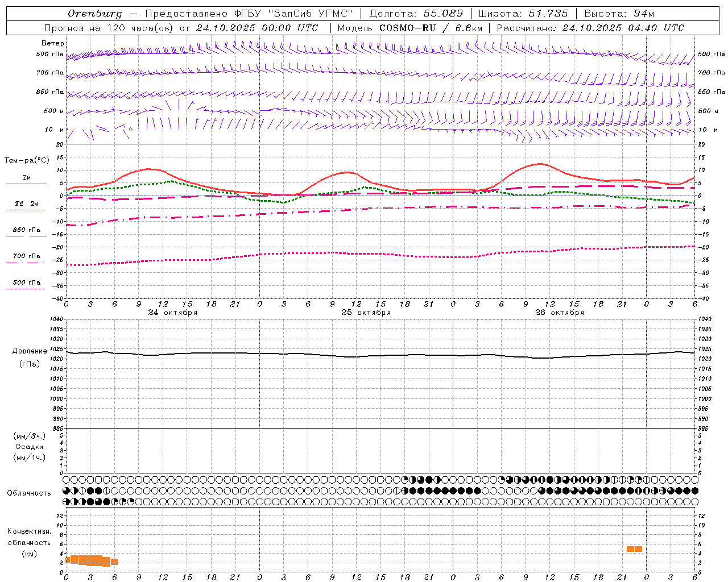The width and height of the screenshot is (728, 582).
Task: Select the 'Осадки' precipitation label
Action: pos(30,447)
